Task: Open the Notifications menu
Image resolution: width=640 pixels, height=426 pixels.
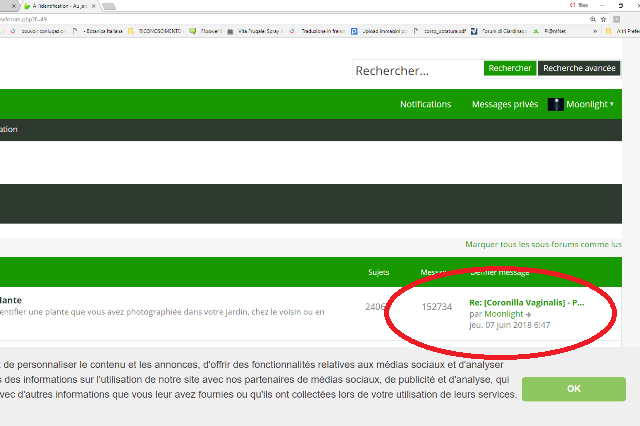Action: pos(425,104)
